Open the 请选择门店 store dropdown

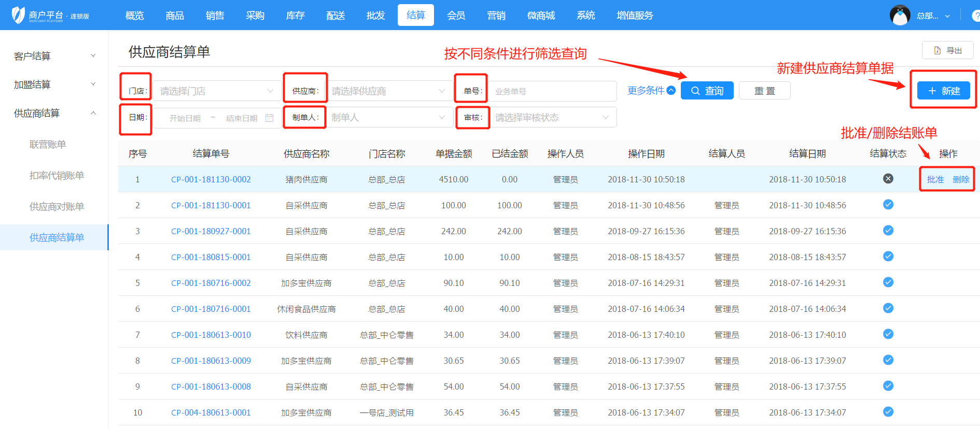coord(216,91)
